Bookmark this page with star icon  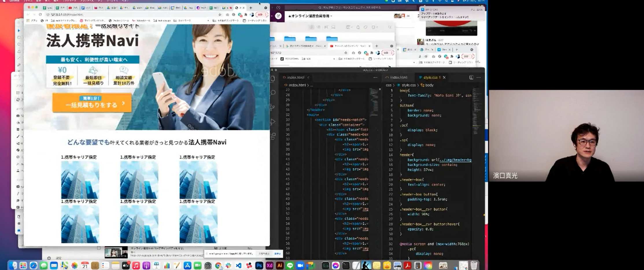point(220,14)
